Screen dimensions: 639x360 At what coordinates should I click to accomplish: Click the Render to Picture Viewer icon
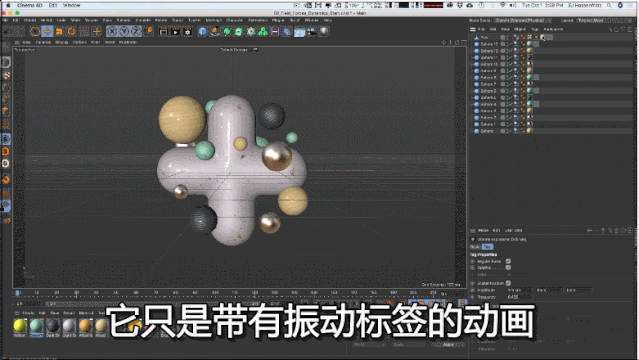[x=175, y=31]
